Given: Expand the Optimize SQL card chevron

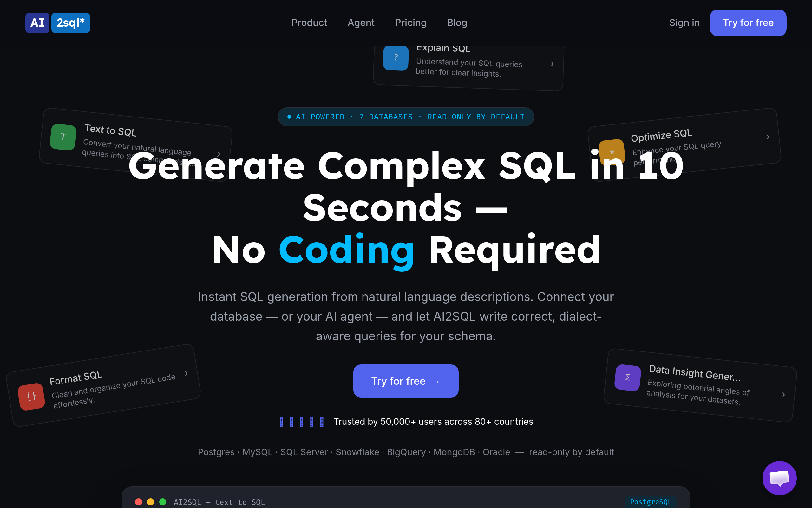Looking at the screenshot, I should coord(767,137).
